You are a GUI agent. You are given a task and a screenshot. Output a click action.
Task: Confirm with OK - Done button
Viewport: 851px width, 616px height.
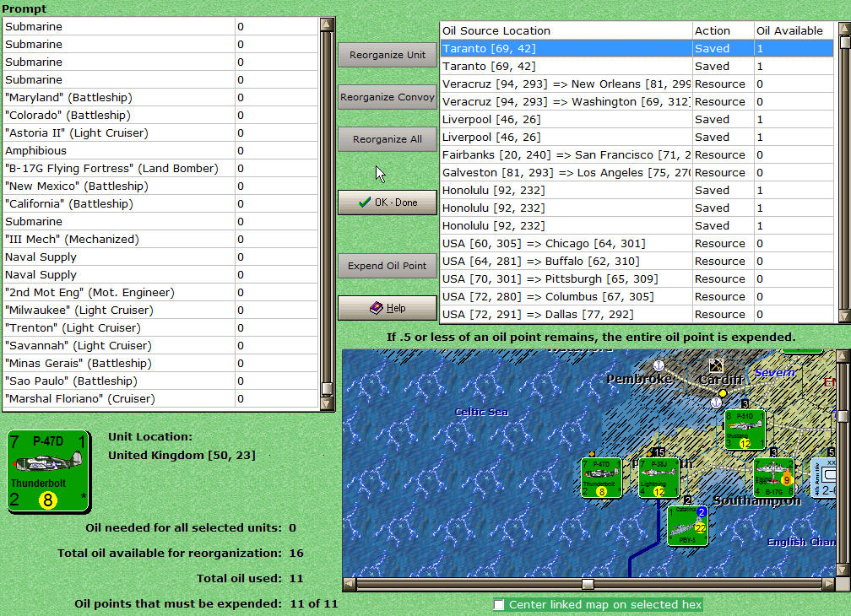click(x=387, y=203)
